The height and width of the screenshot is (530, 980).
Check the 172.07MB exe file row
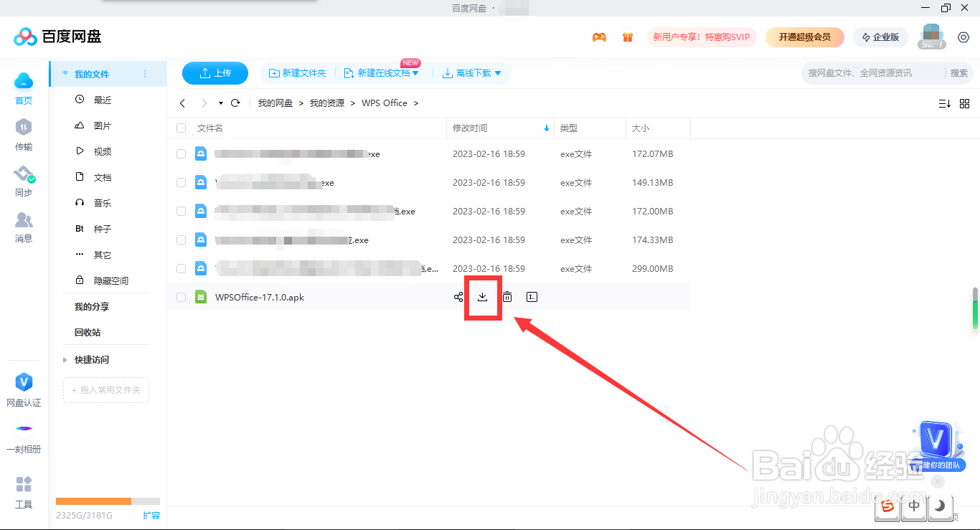pos(182,154)
